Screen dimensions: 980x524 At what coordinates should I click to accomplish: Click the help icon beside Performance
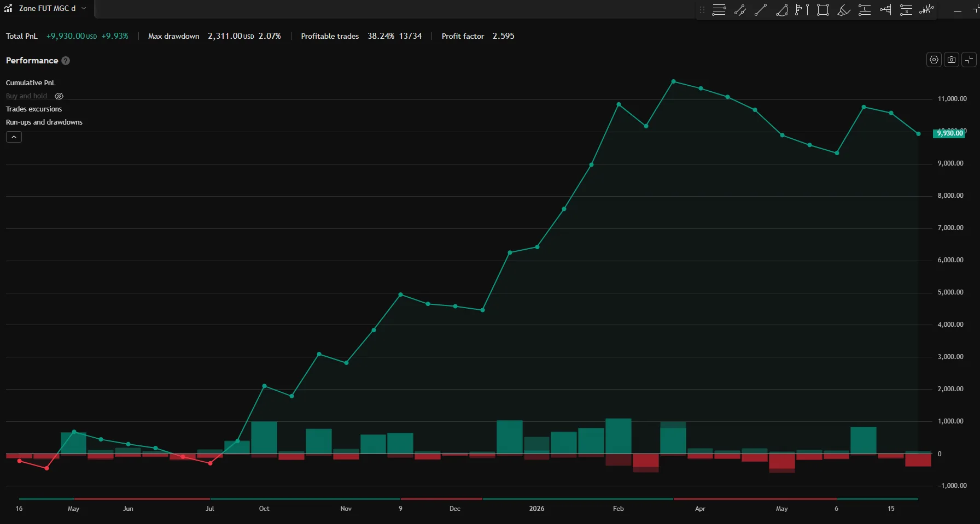coord(66,61)
